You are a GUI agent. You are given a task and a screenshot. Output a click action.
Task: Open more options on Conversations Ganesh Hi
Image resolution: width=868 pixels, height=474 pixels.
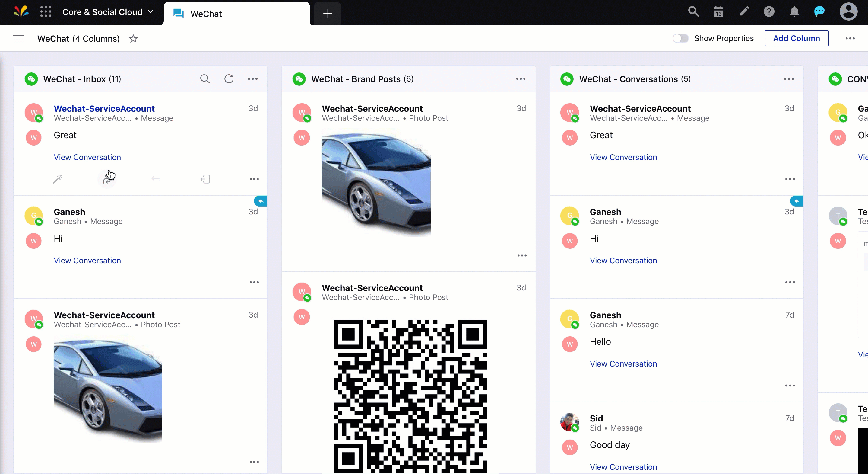pyautogui.click(x=790, y=282)
